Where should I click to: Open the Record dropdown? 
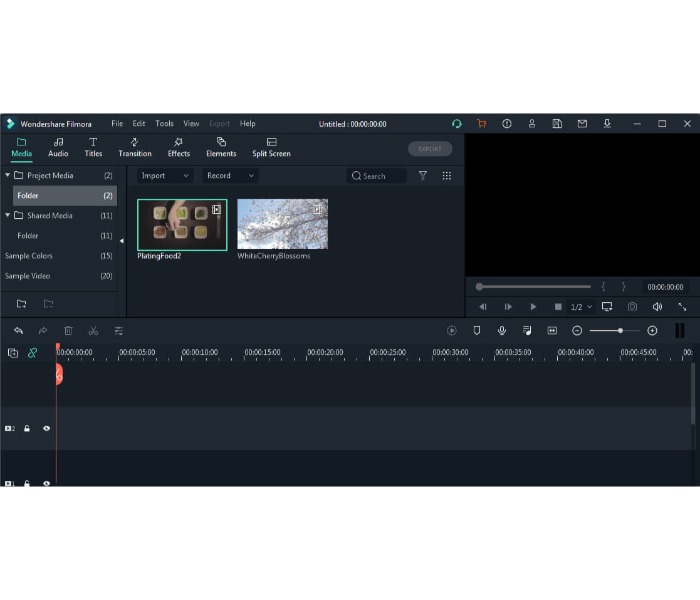[230, 175]
